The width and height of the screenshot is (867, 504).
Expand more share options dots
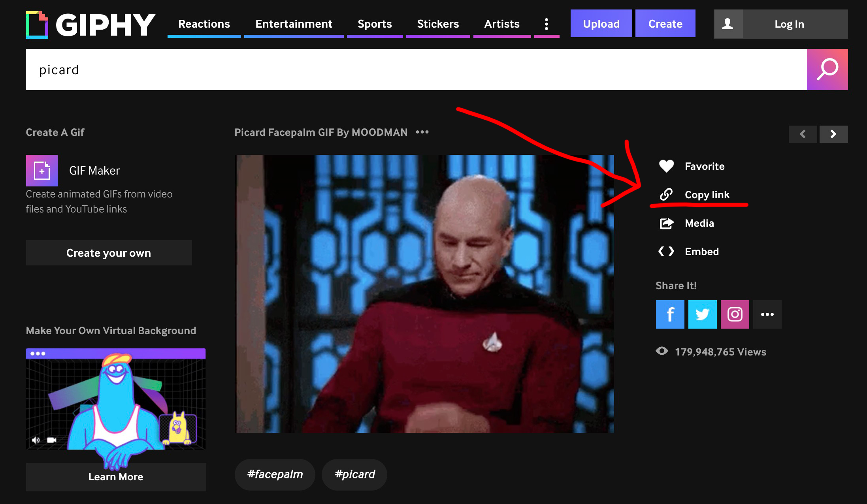click(x=767, y=314)
